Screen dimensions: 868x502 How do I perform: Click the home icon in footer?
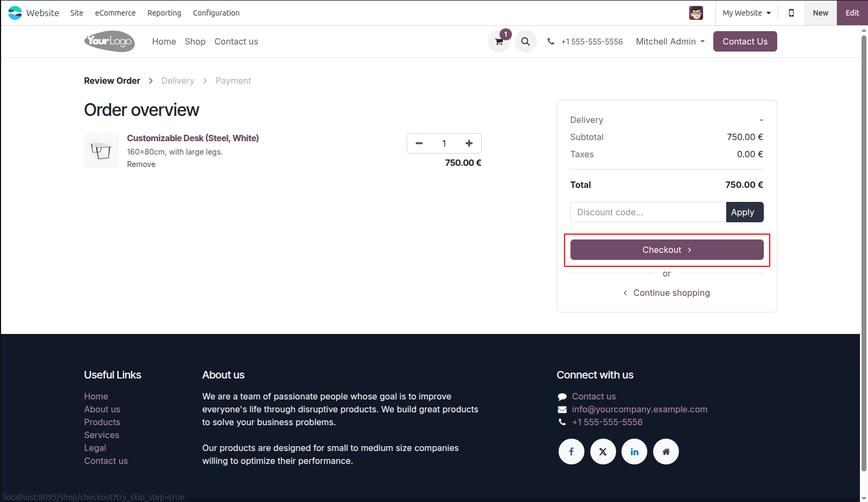coord(666,452)
